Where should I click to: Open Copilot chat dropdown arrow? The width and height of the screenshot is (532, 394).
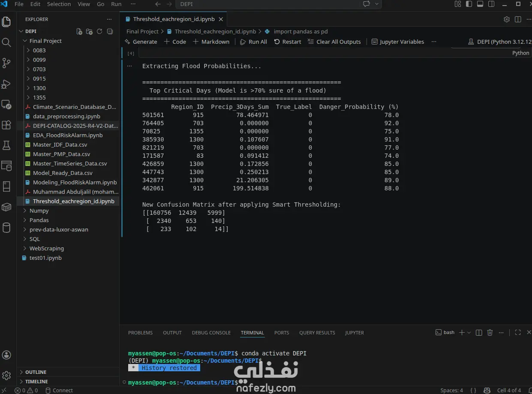377,4
